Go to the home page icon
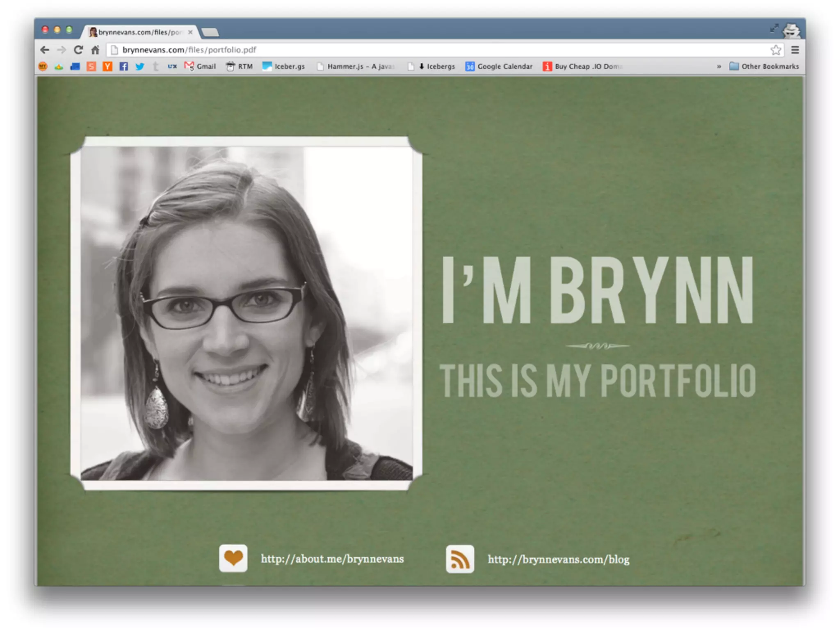The height and width of the screenshot is (630, 840). click(95, 50)
